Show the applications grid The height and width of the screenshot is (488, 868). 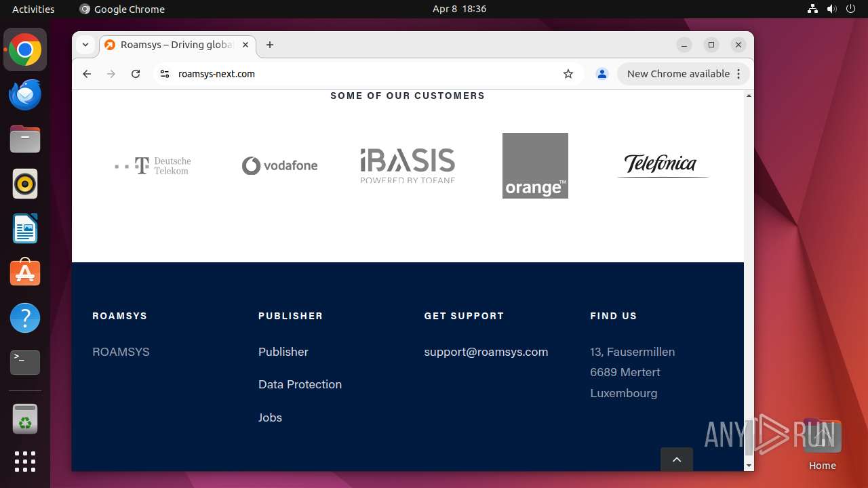25,462
